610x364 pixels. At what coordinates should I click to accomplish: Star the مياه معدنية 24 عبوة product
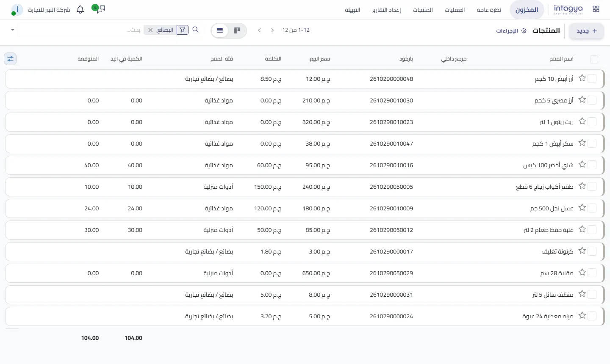582,316
